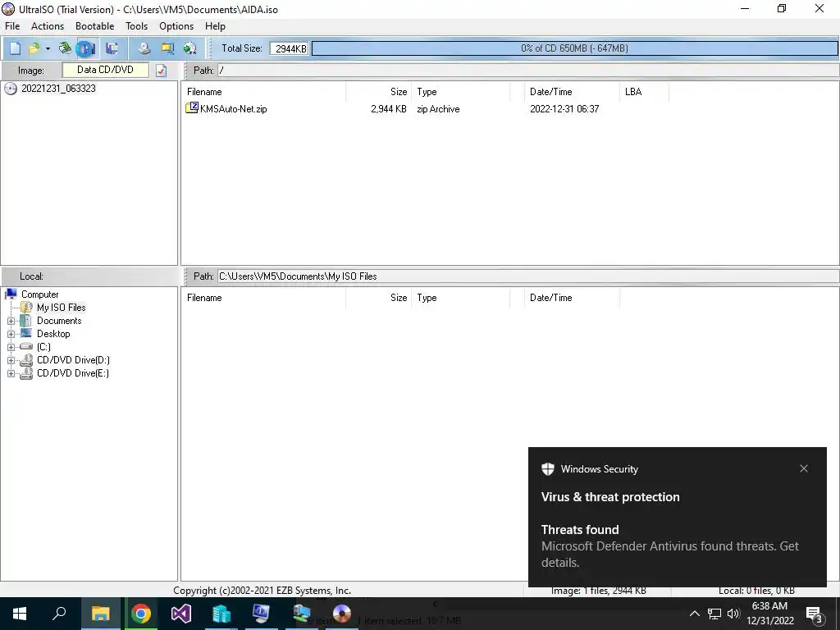The height and width of the screenshot is (630, 840).
Task: Click the zip Archive type cell
Action: [x=438, y=109]
